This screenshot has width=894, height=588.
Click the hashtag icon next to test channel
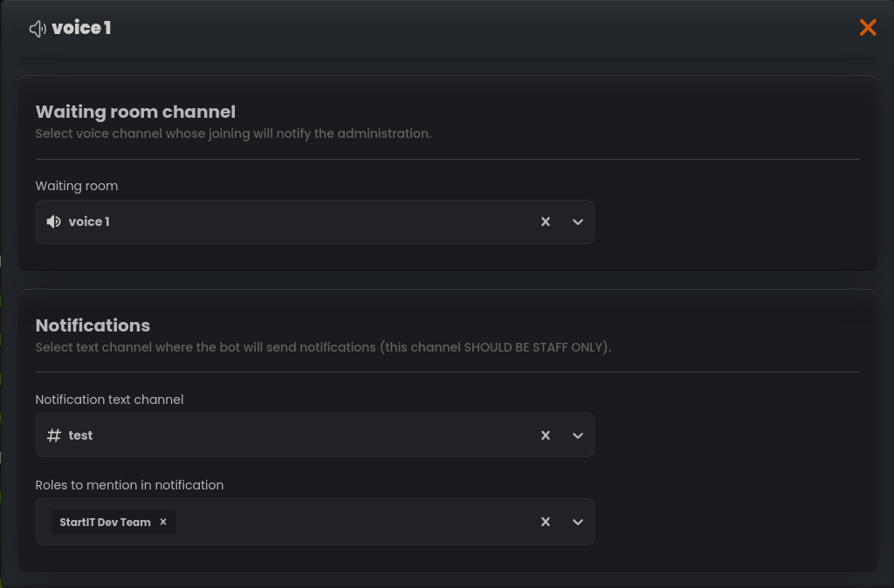tap(53, 434)
